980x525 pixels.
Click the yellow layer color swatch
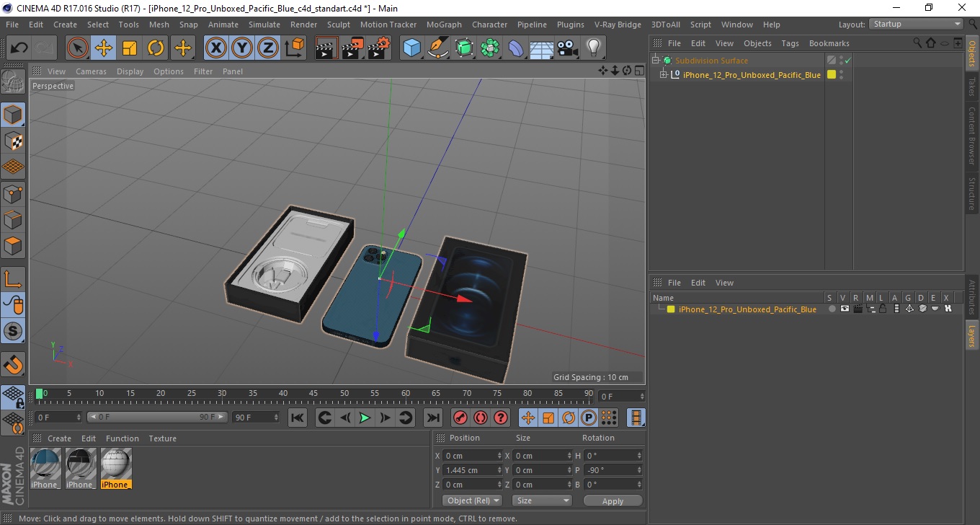[671, 309]
